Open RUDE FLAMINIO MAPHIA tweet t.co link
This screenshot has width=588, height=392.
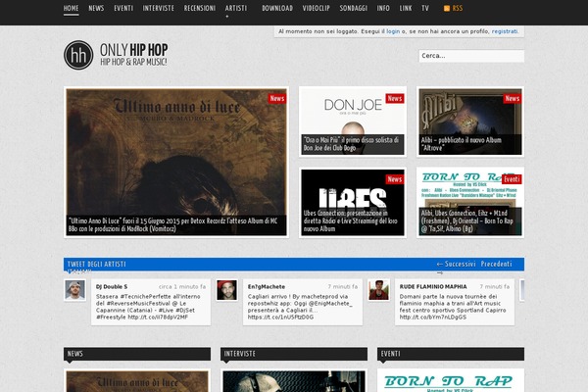point(433,318)
